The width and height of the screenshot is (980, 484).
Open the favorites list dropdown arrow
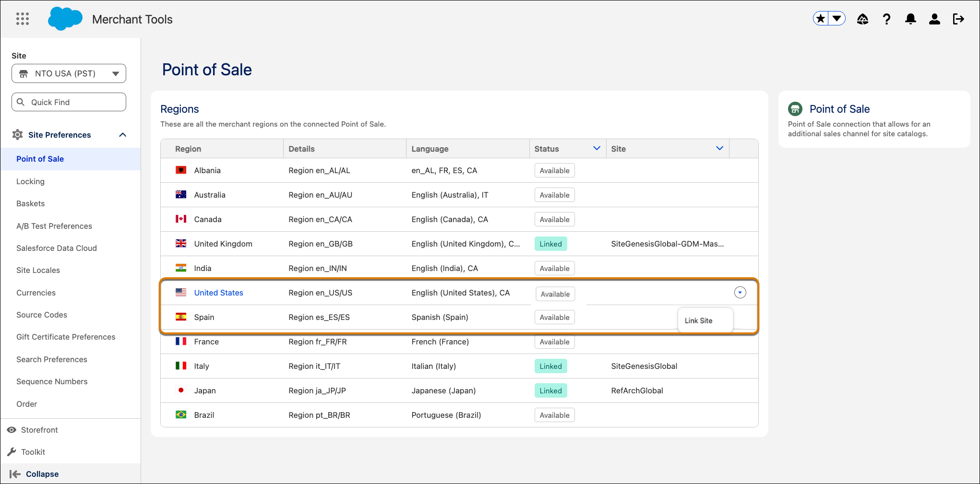click(837, 19)
